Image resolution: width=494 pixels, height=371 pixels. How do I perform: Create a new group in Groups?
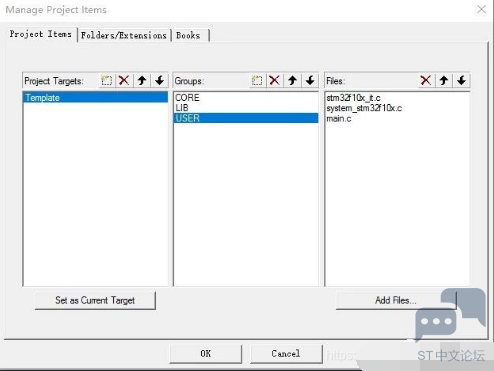(257, 81)
